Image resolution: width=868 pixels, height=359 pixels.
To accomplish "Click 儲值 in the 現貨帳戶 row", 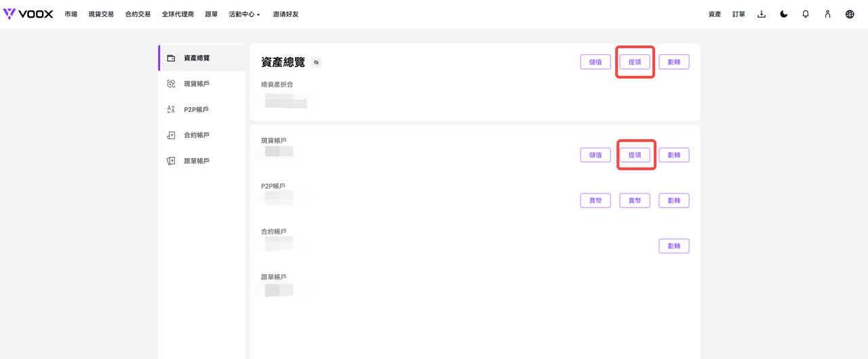I will tap(595, 155).
